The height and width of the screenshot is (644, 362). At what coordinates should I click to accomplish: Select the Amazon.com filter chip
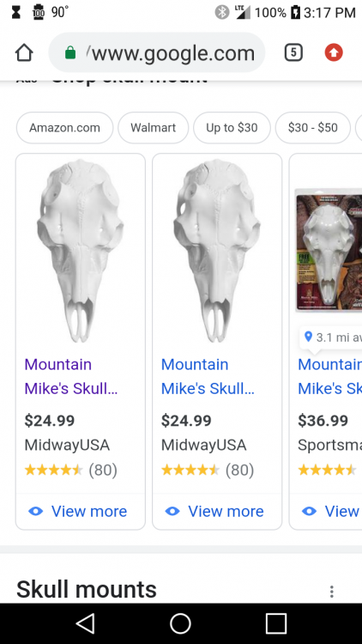[64, 128]
